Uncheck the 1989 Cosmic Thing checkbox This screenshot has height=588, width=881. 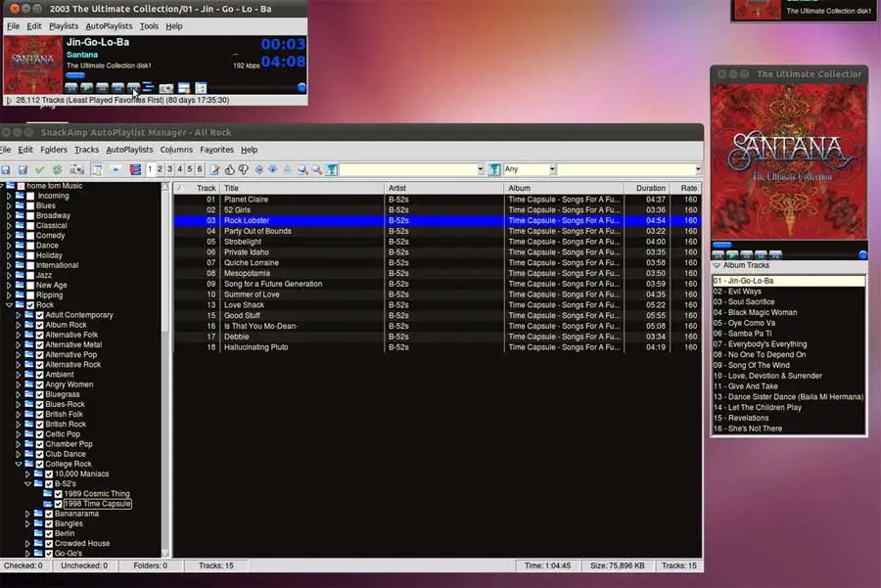(59, 494)
